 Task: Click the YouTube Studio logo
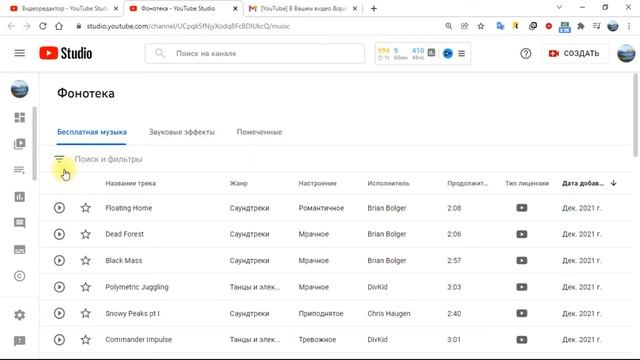pyautogui.click(x=66, y=53)
